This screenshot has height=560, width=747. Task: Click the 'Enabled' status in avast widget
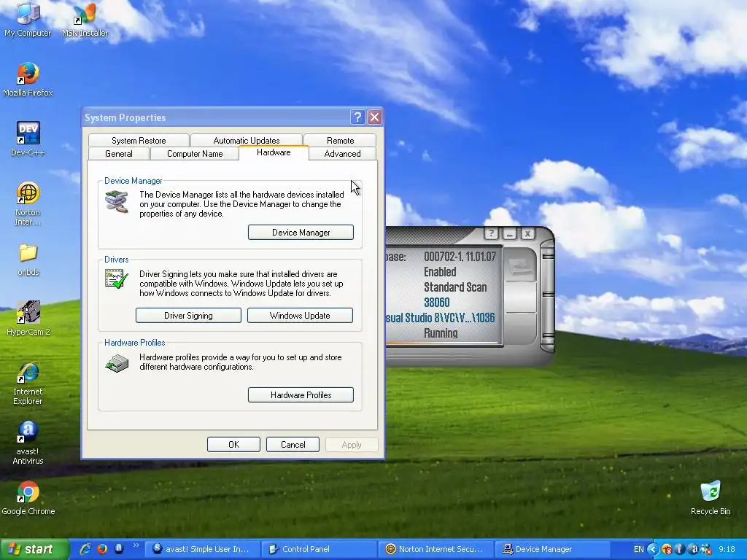440,272
